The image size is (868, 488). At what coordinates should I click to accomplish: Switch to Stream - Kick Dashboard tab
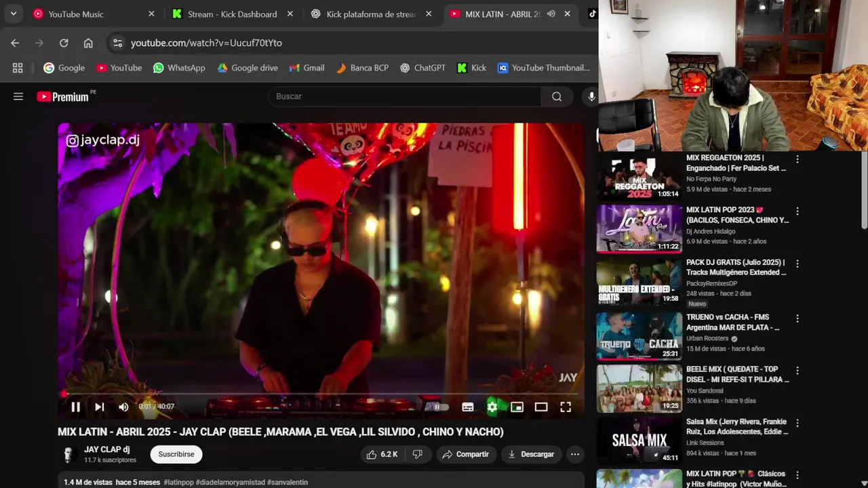click(x=233, y=14)
